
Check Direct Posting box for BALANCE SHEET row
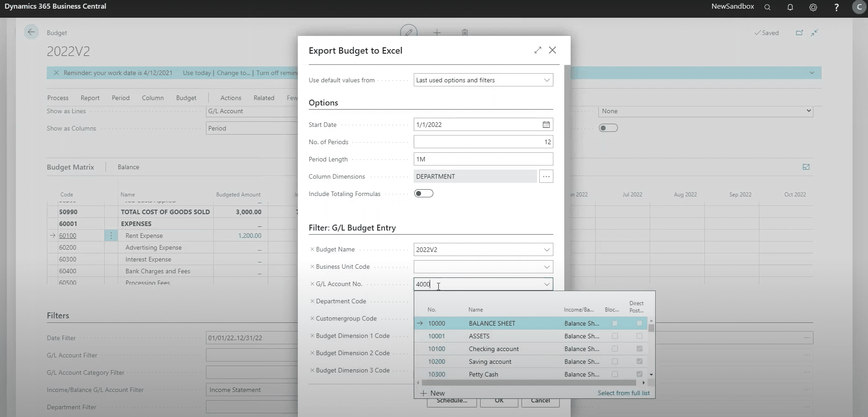639,323
